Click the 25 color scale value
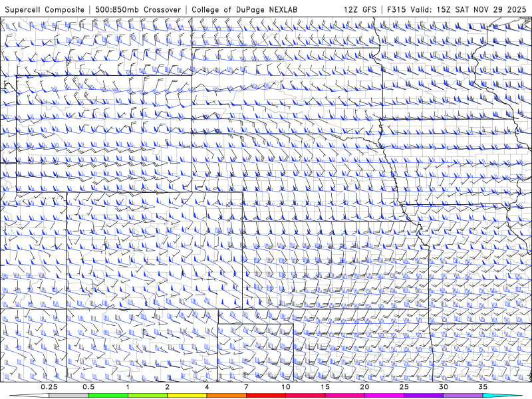This screenshot has height=399, width=532. click(x=404, y=387)
